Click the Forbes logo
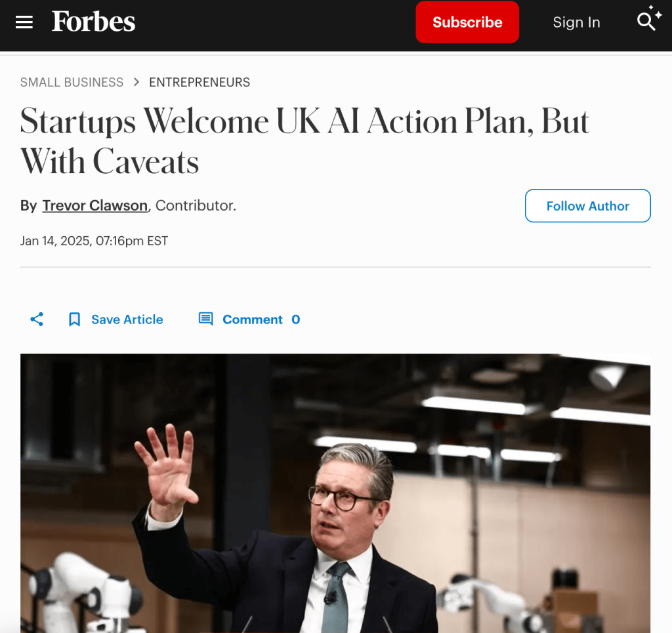This screenshot has width=672, height=633. pos(94,22)
